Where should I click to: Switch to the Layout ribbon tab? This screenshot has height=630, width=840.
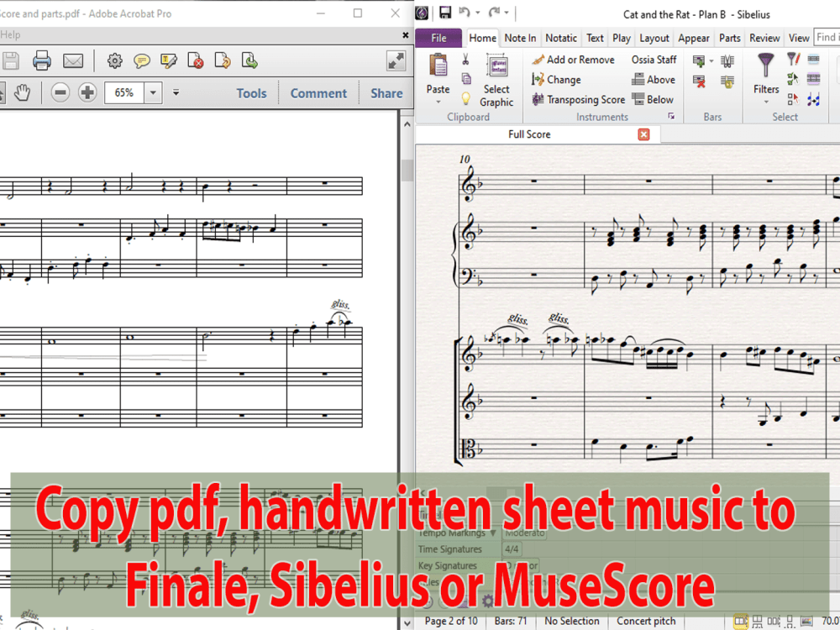(x=654, y=38)
